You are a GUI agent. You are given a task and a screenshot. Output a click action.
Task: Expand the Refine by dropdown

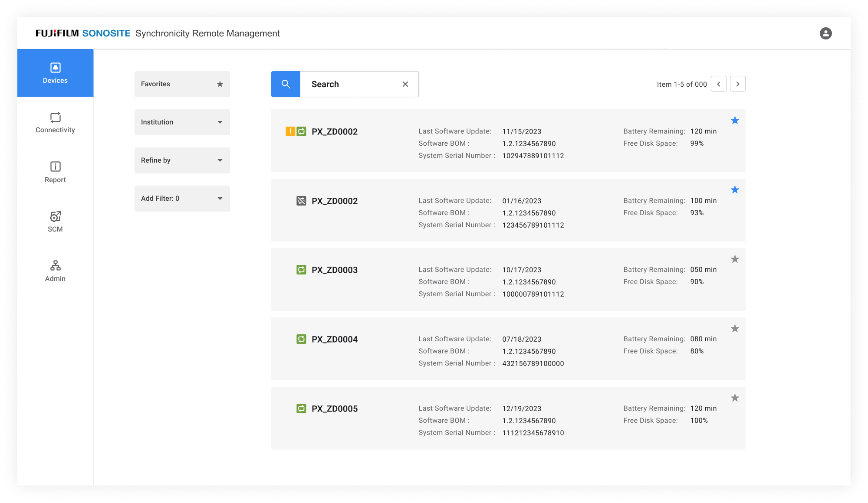182,160
